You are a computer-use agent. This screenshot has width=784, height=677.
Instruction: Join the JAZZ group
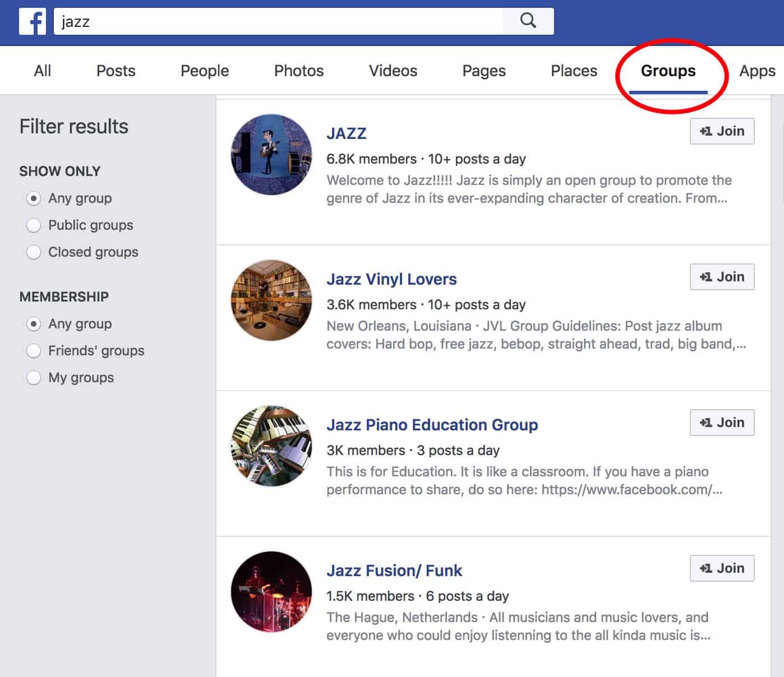722,131
